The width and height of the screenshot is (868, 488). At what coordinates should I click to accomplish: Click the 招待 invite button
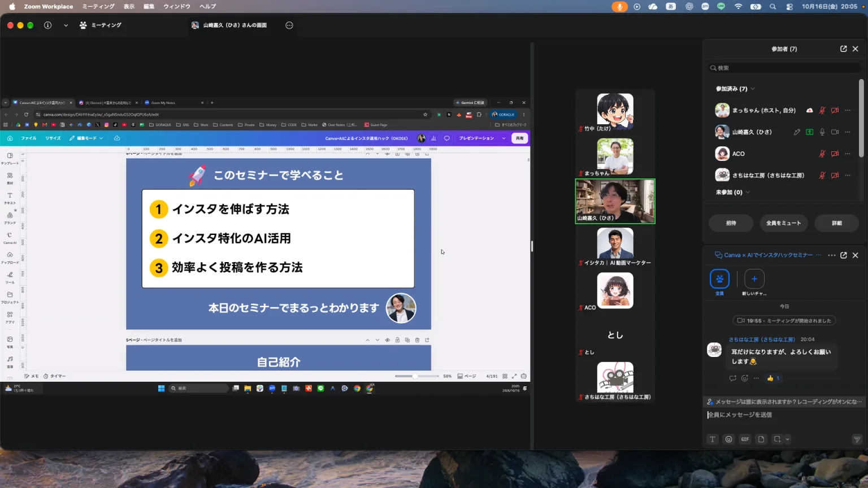731,223
